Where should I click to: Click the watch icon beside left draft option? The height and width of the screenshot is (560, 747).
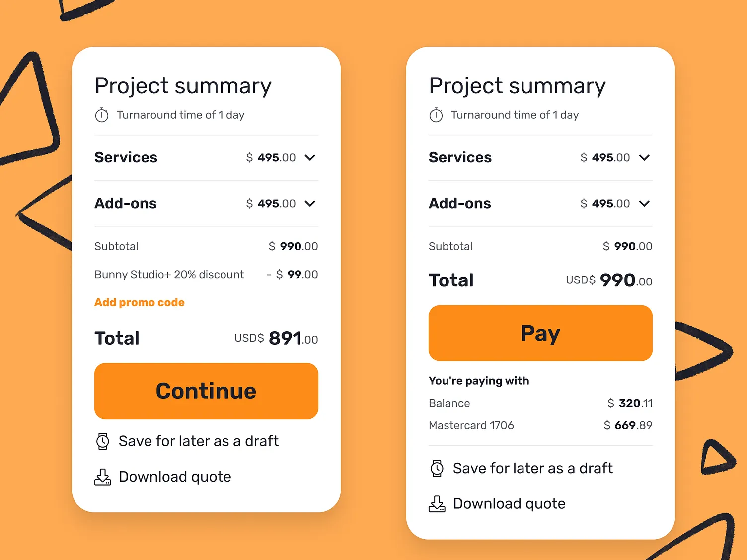(103, 441)
